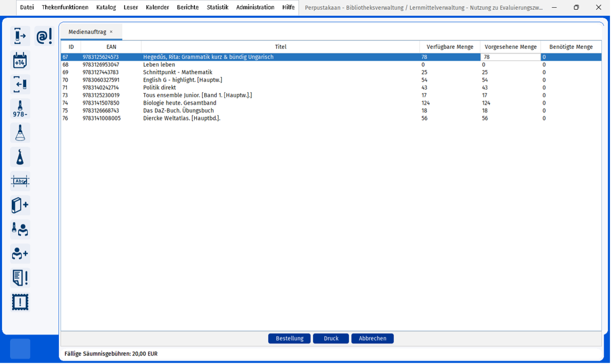
Task: Click the checkout (lend item) icon
Action: tap(20, 36)
